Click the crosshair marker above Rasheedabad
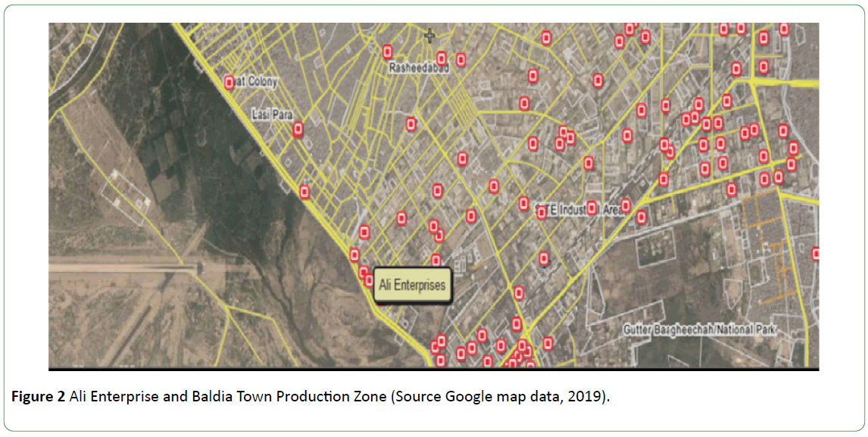868x437 pixels. [430, 35]
